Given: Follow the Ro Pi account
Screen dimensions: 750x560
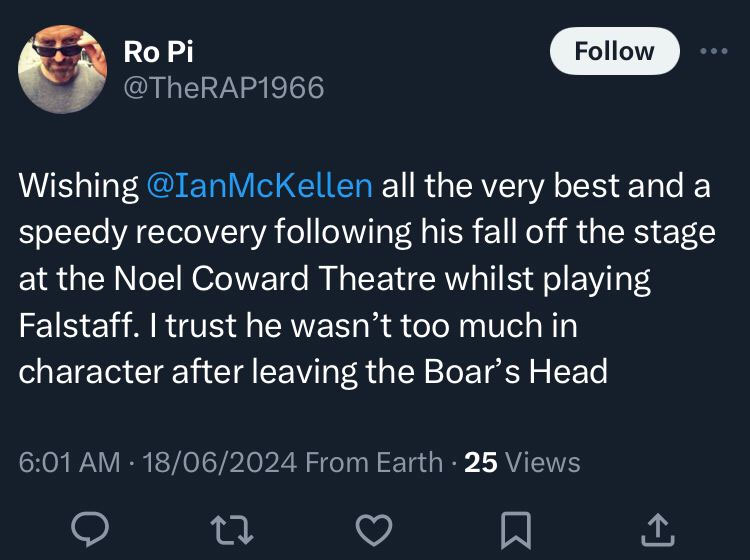Looking at the screenshot, I should (x=615, y=51).
